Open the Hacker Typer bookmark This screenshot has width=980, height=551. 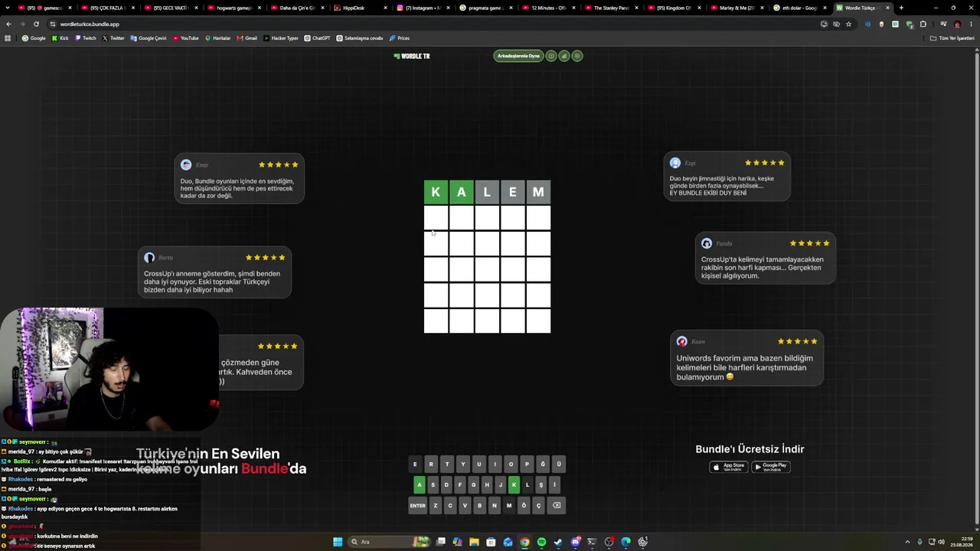coord(281,38)
